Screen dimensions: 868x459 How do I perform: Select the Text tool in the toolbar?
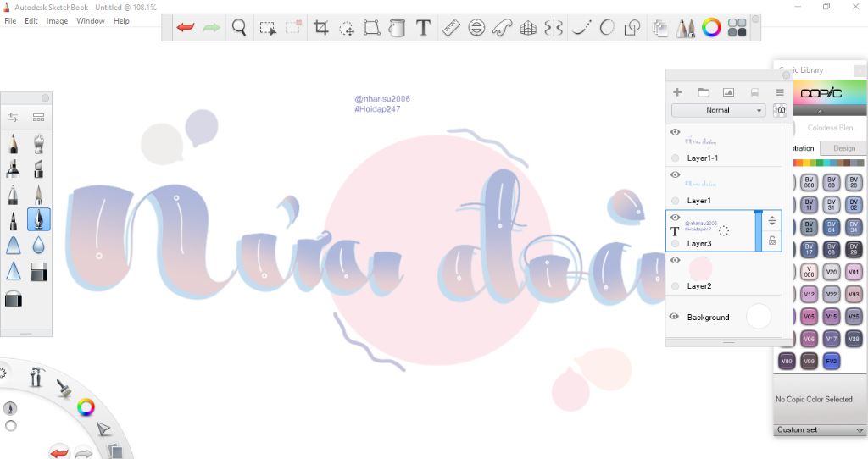(x=423, y=27)
